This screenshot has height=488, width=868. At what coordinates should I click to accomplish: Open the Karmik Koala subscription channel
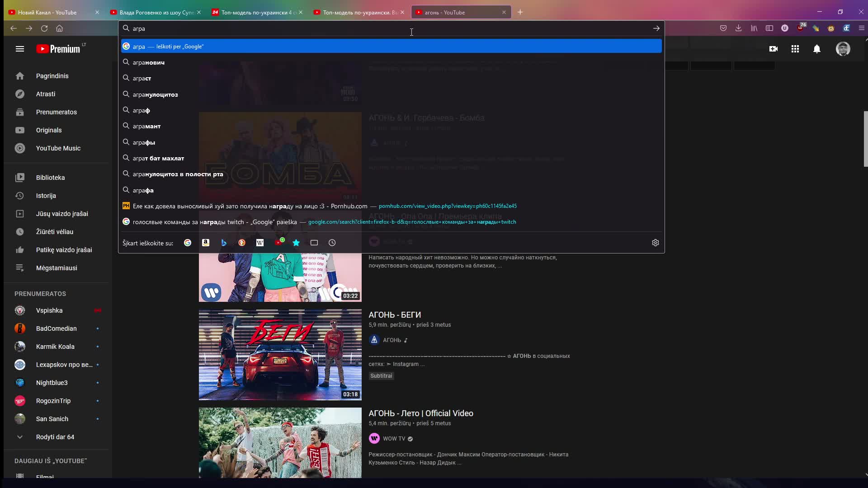tap(56, 347)
